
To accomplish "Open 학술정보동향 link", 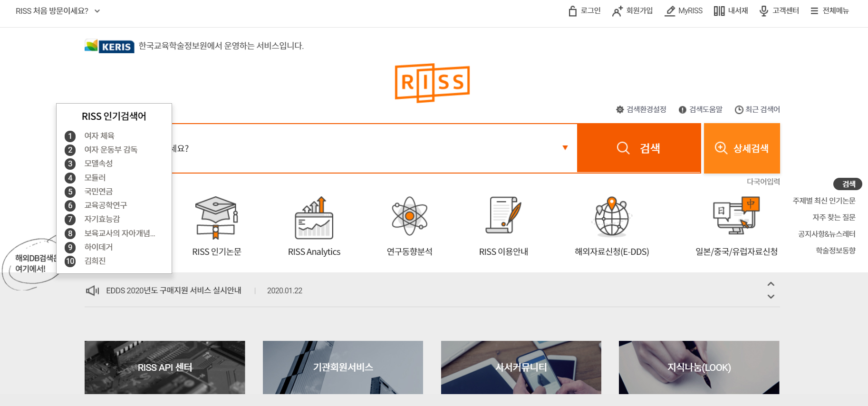I will click(836, 251).
